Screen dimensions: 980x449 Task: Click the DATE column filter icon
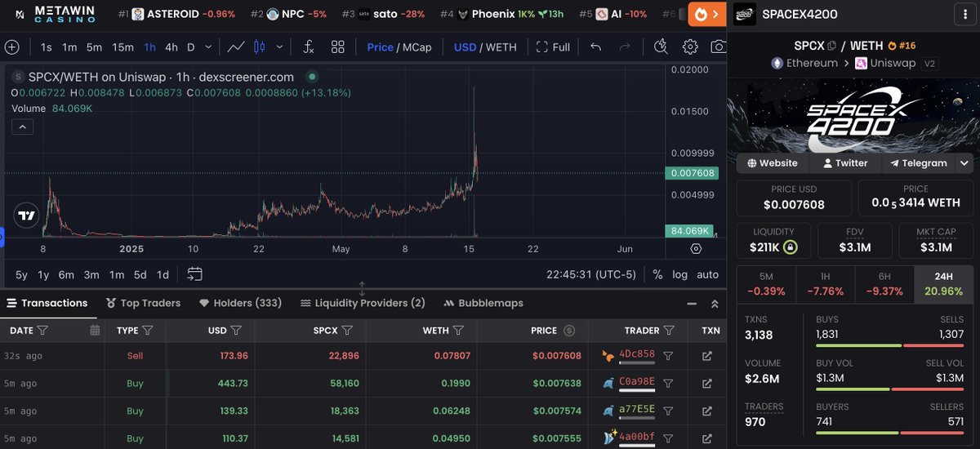[42, 331]
